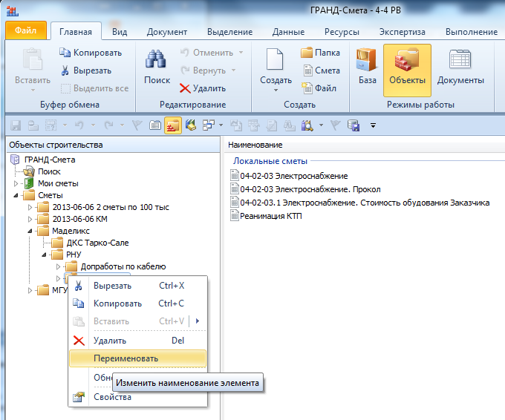Click magnifier search icon in quick toolbar

pyautogui.click(x=307, y=125)
